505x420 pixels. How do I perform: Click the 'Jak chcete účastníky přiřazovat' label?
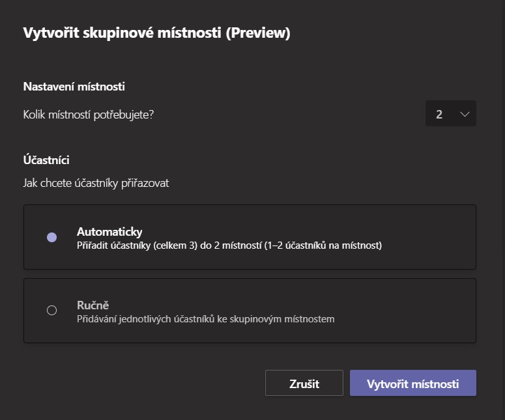tap(96, 183)
